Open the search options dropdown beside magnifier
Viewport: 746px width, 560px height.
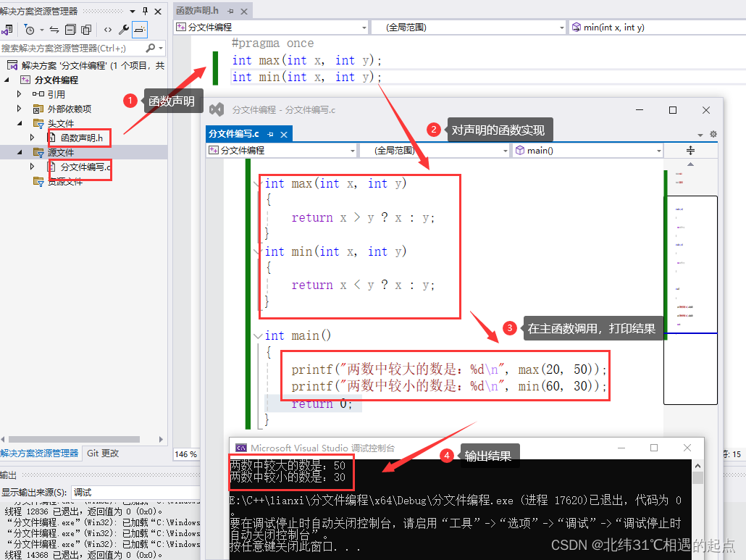tap(161, 48)
